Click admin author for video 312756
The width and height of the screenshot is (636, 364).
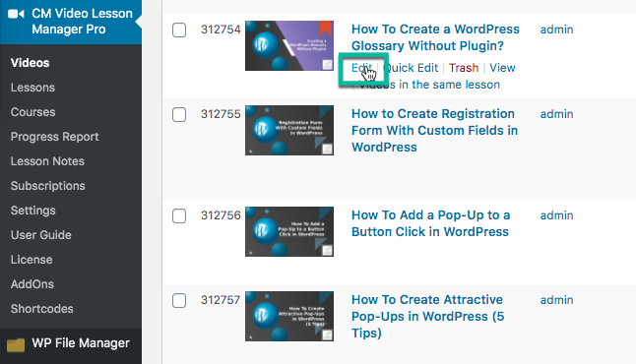point(556,215)
